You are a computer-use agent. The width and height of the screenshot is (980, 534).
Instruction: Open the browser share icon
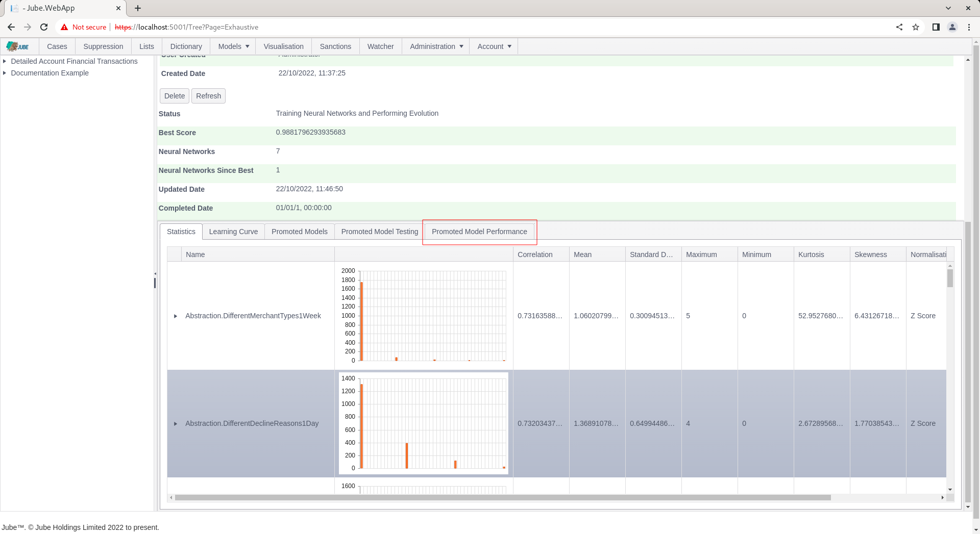click(899, 27)
